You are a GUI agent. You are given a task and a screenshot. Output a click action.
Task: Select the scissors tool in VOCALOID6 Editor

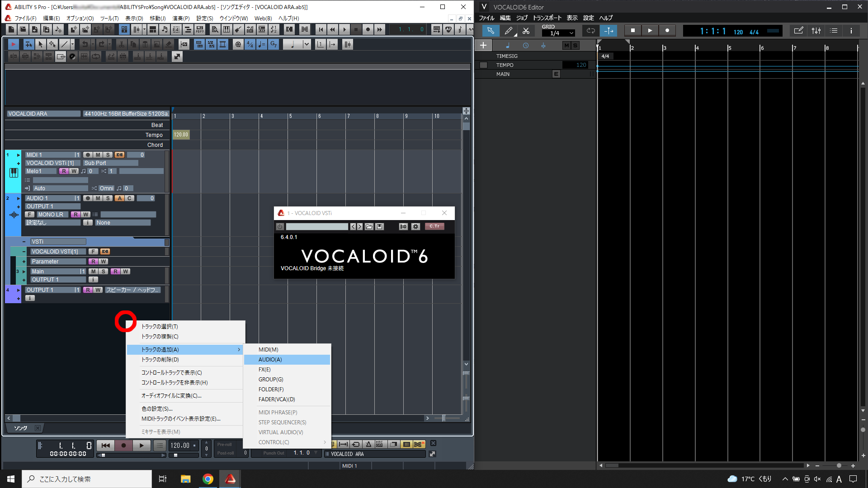pos(526,30)
